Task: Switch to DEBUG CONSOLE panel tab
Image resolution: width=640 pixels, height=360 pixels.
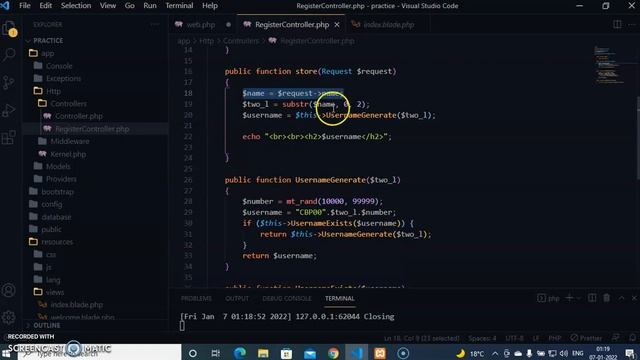Action: coord(287,298)
